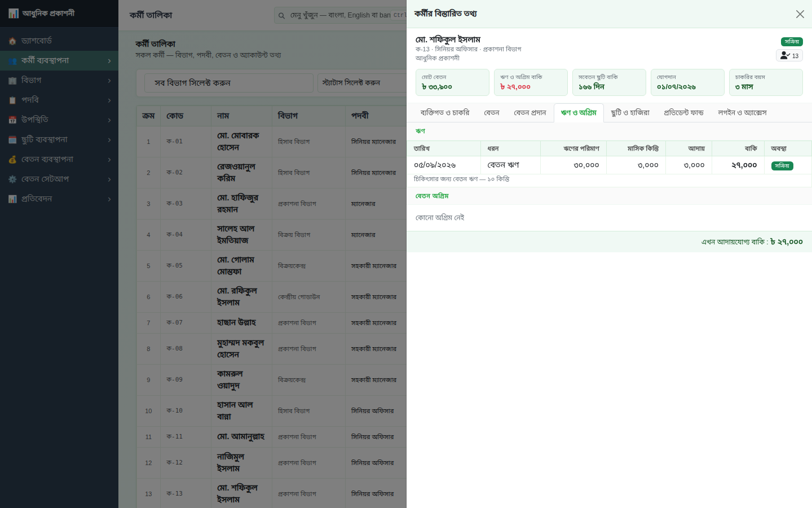Open the লগইন ও অ্যাড্রেস tab
Image resolution: width=812 pixels, height=508 pixels.
pyautogui.click(x=743, y=113)
